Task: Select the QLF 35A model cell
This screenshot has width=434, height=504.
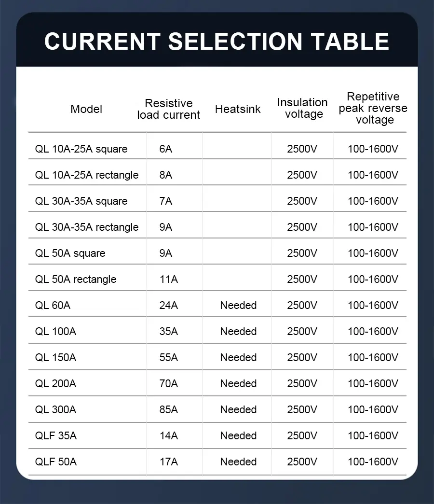Action: (56, 436)
